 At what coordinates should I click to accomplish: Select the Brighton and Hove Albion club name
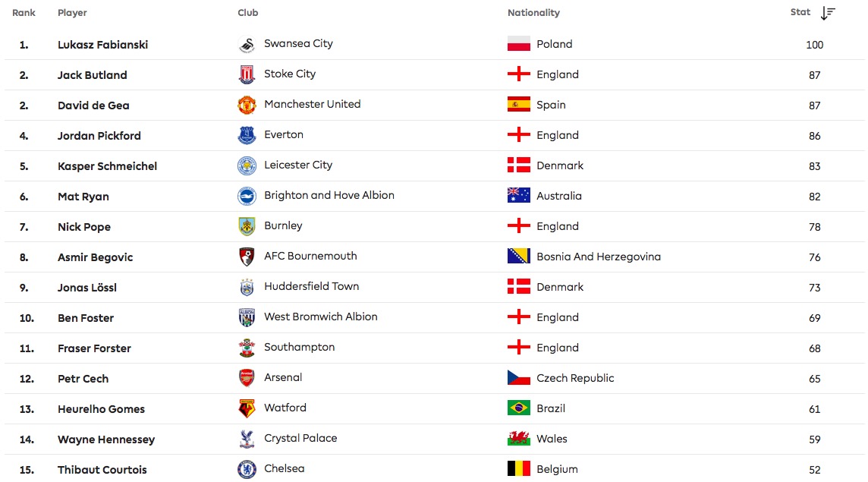329,195
